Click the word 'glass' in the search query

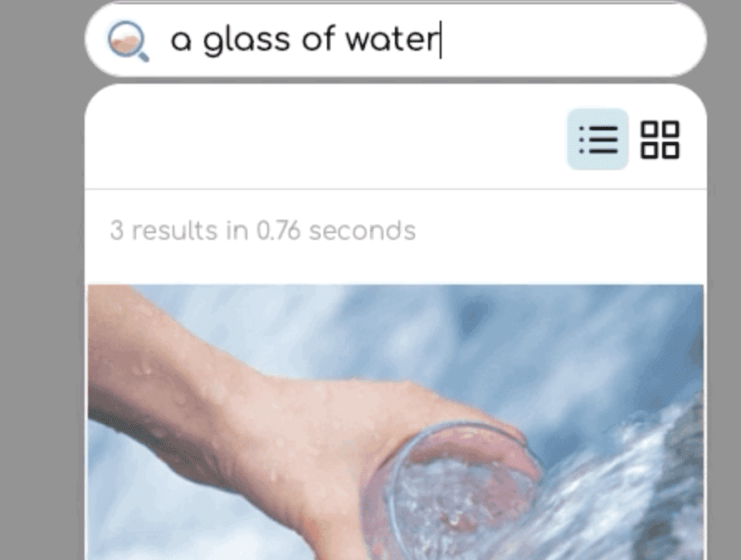(x=246, y=41)
